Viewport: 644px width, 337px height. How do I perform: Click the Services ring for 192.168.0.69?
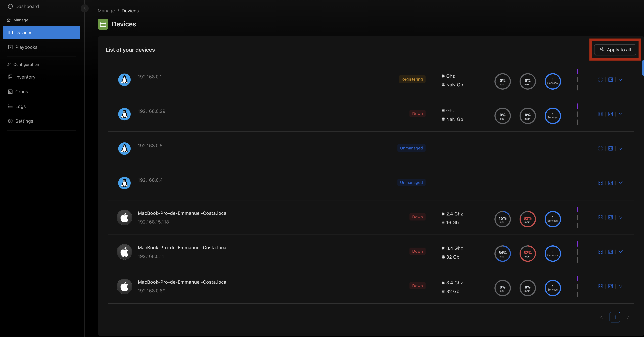tap(553, 288)
